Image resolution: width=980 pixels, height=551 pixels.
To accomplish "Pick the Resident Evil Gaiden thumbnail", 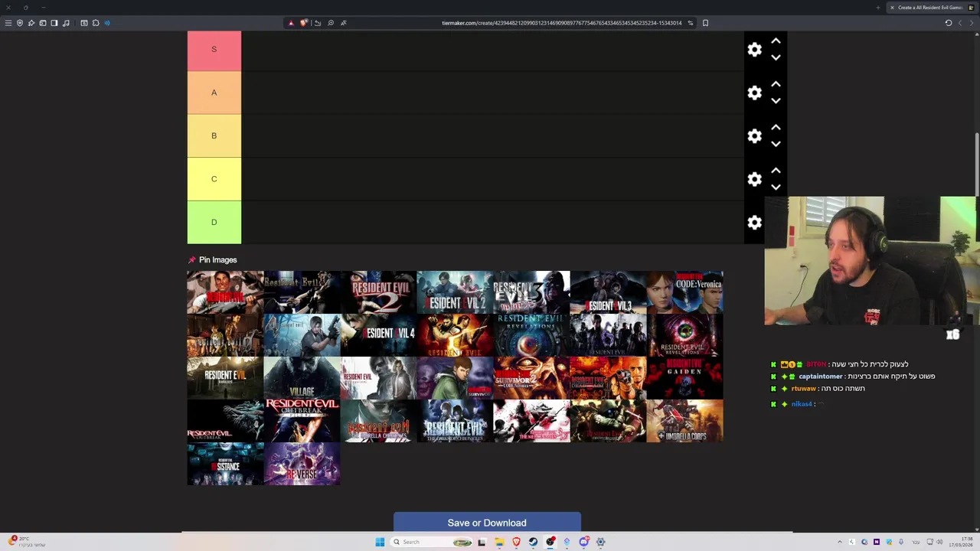I will (x=684, y=378).
